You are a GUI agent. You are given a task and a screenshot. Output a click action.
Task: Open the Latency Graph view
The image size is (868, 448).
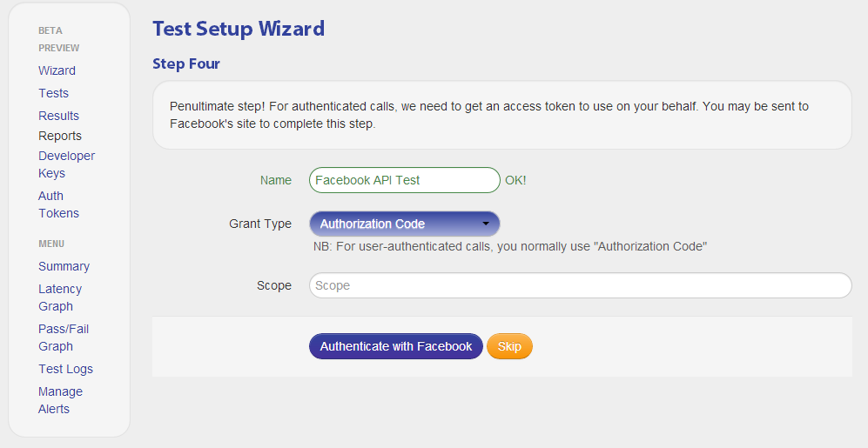[x=60, y=298]
